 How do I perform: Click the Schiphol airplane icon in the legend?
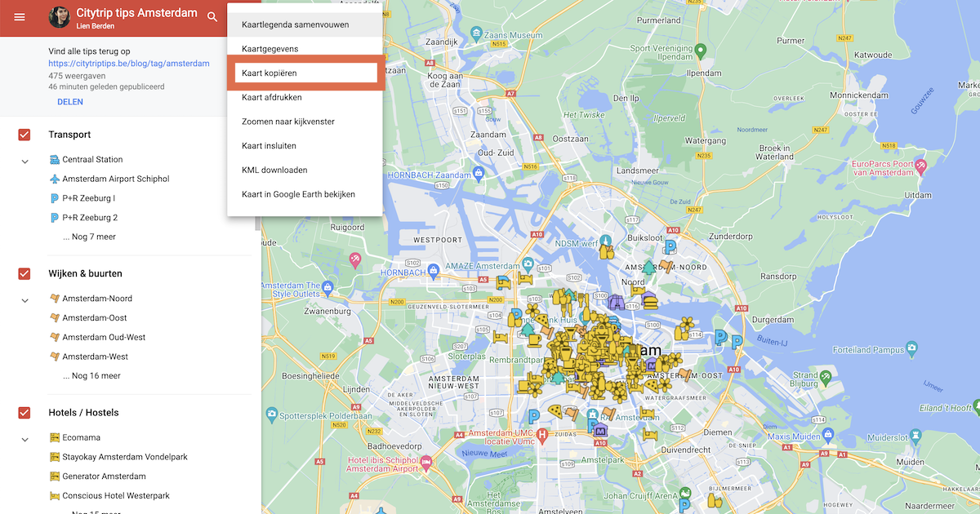pos(55,179)
